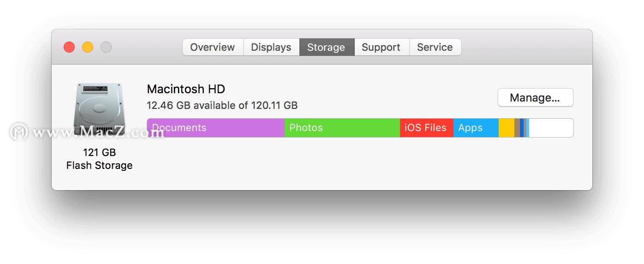Open the Displays tab
Screen dimensions: 644x264
tap(271, 47)
